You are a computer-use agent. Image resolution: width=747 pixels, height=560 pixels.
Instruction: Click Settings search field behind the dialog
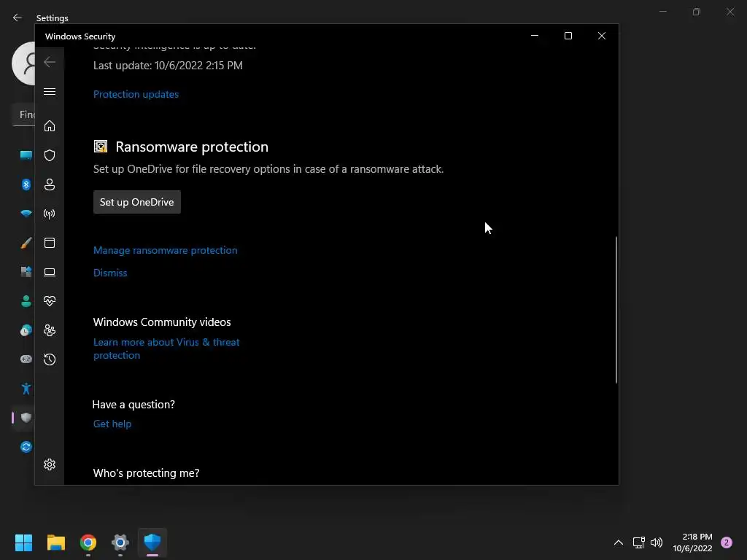pyautogui.click(x=23, y=114)
